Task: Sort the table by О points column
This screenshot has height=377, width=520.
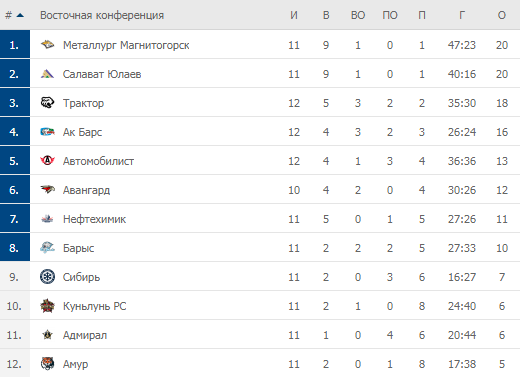Action: [502, 15]
